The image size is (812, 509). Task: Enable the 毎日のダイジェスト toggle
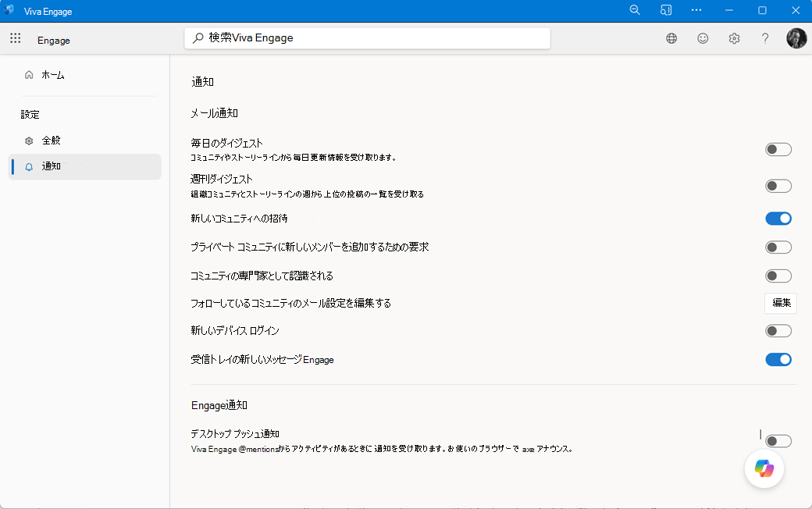778,150
